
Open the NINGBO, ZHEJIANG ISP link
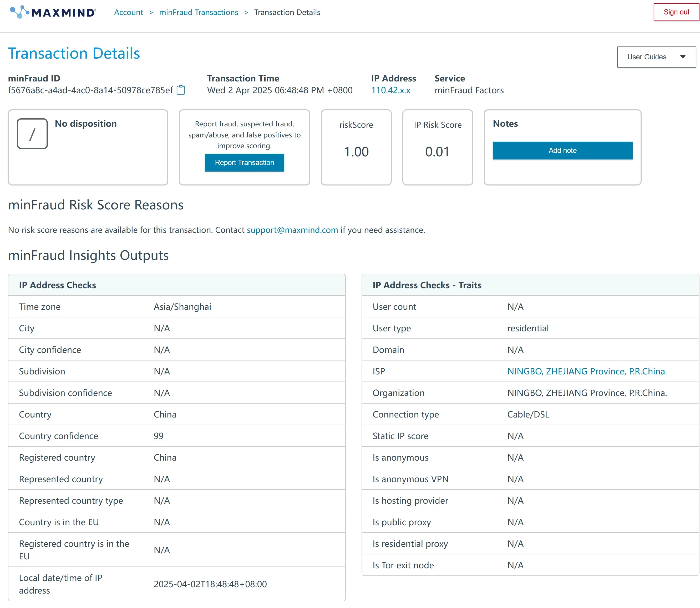point(587,371)
